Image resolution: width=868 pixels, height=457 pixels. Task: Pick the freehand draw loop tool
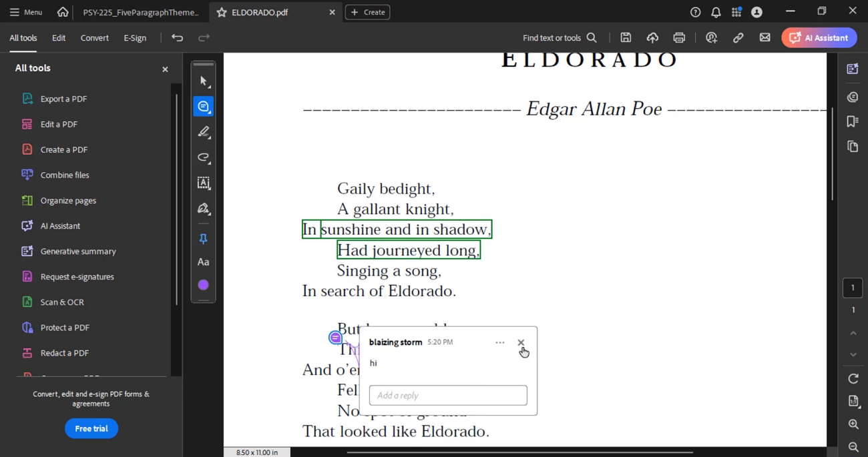tap(204, 157)
